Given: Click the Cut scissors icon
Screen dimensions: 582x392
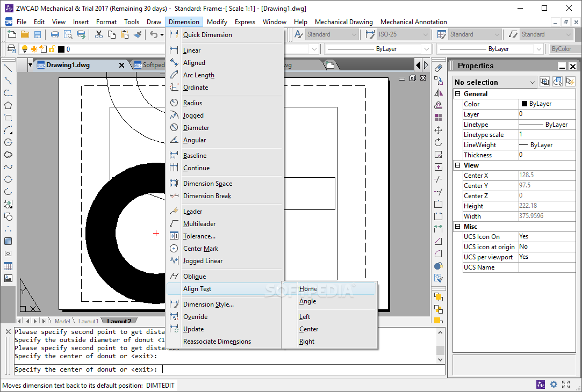Looking at the screenshot, I should (x=99, y=34).
